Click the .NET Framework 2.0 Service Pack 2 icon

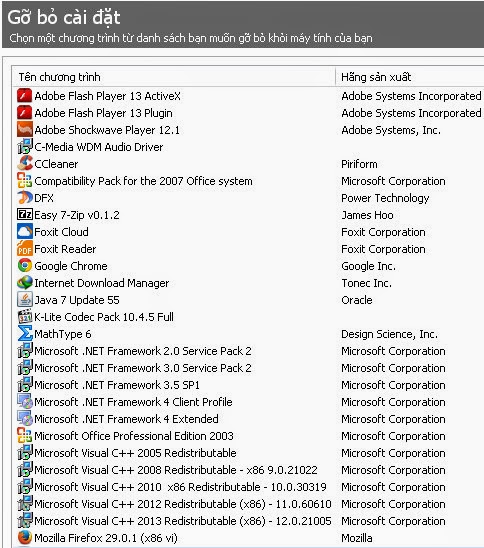click(25, 351)
